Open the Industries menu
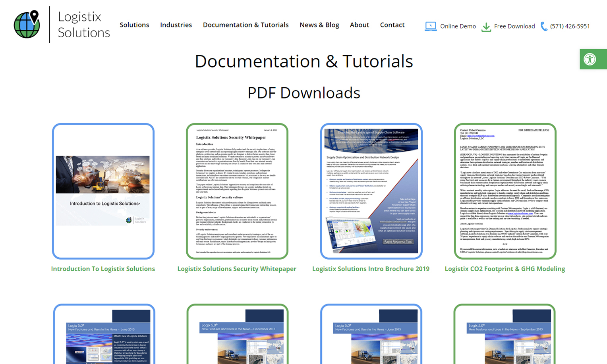Screen dimensions: 607x364 tap(176, 25)
